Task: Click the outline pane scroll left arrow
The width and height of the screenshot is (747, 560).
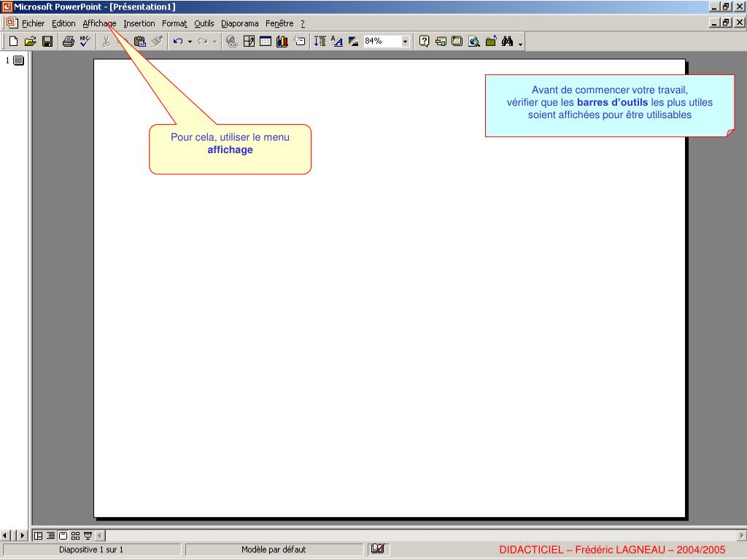Action: coord(5,536)
